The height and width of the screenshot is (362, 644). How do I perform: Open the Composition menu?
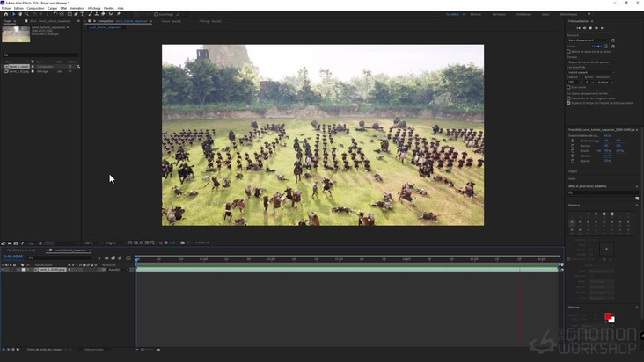point(35,8)
